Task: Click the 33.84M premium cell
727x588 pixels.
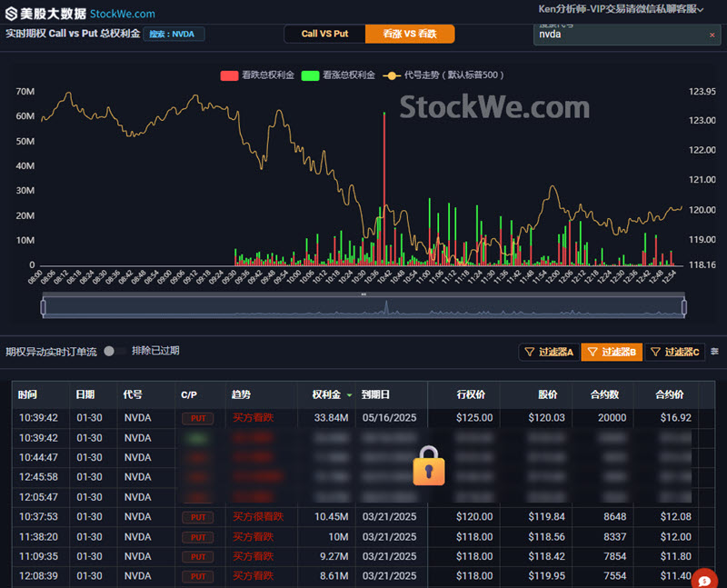Action: [x=331, y=418]
